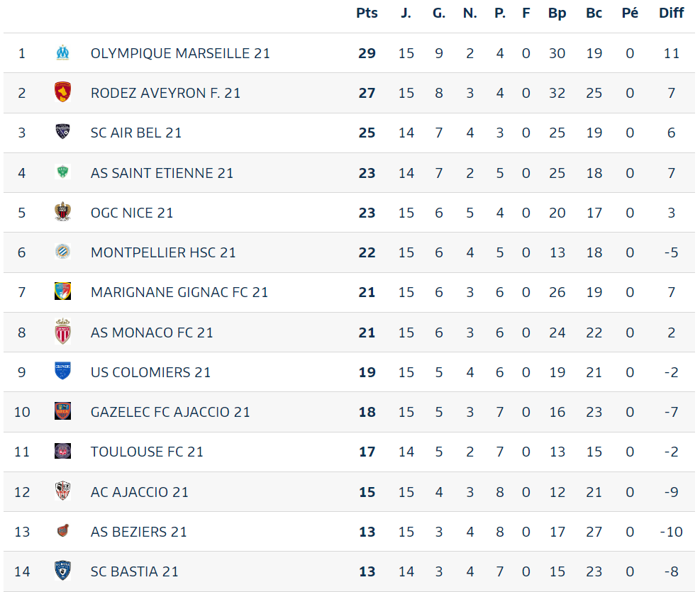Click the Diff column header
700x592 pixels.
[671, 13]
